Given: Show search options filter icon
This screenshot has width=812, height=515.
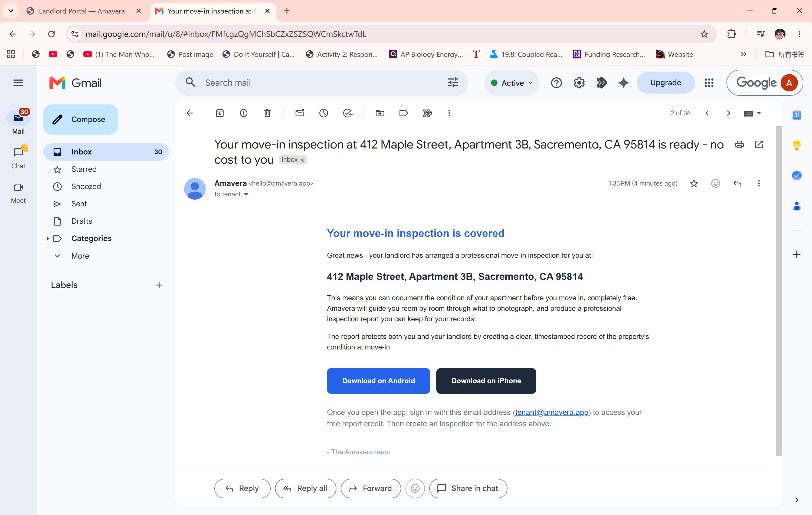Looking at the screenshot, I should (453, 83).
